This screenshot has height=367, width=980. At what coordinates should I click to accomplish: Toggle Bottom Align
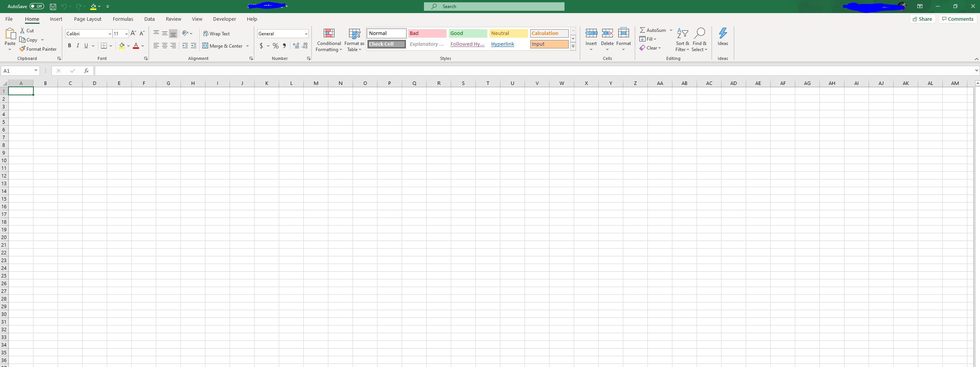(173, 33)
